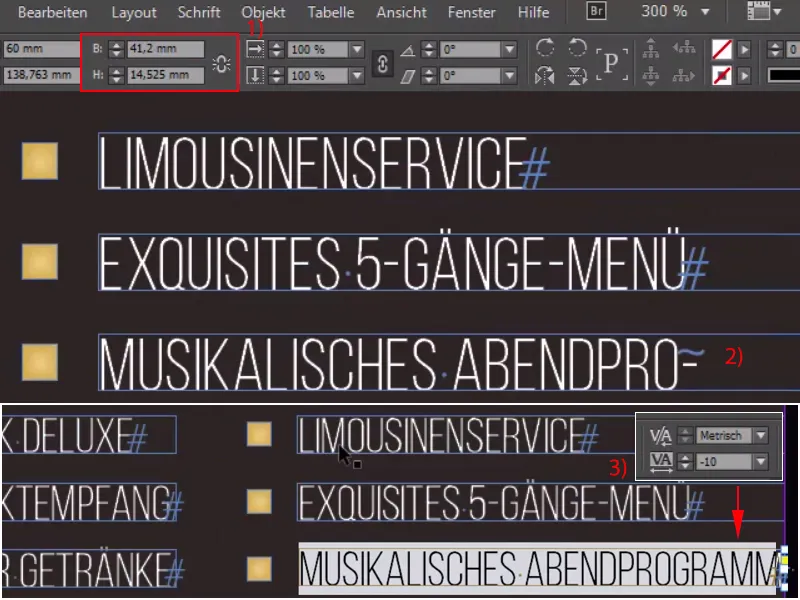
Task: Adjust shear angle stepper arrows
Action: click(429, 76)
